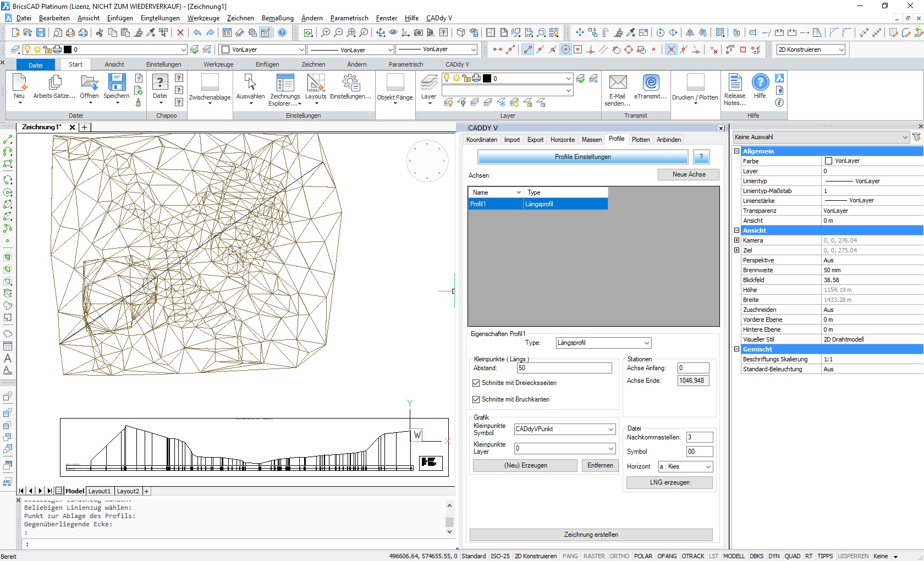Click the Zeichnung erstellen button
Image resolution: width=924 pixels, height=561 pixels.
591,535
